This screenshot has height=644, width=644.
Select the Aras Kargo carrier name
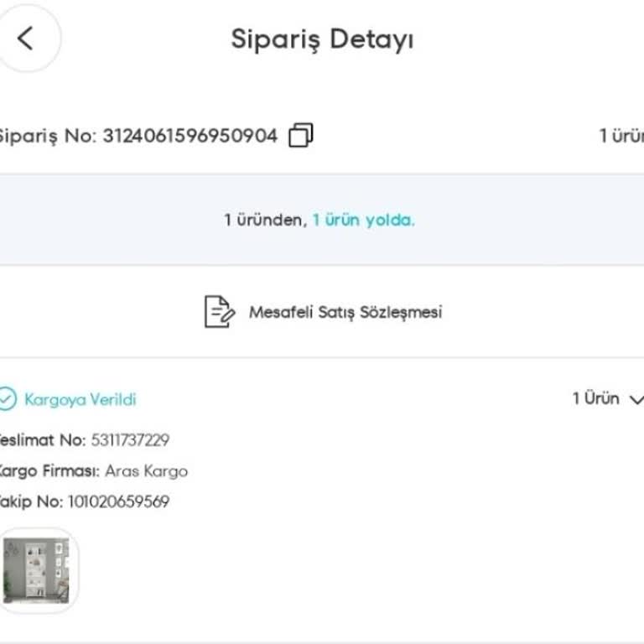[x=147, y=471]
